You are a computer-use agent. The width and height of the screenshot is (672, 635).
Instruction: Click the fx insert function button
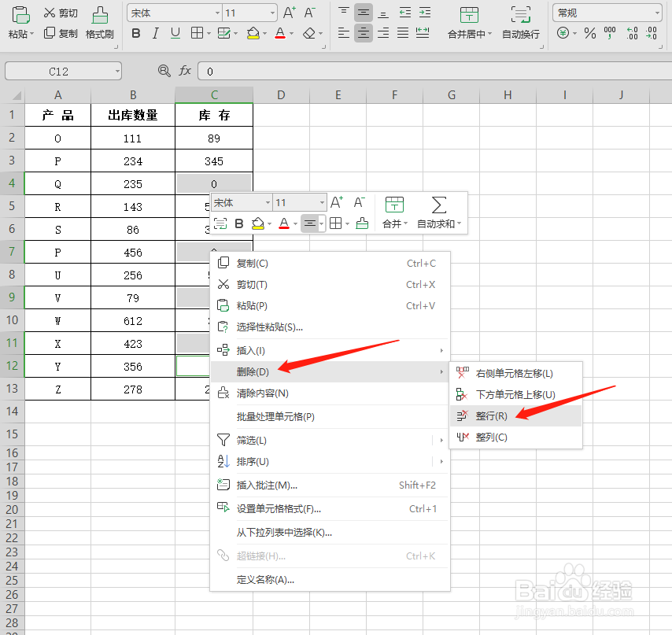(x=185, y=71)
